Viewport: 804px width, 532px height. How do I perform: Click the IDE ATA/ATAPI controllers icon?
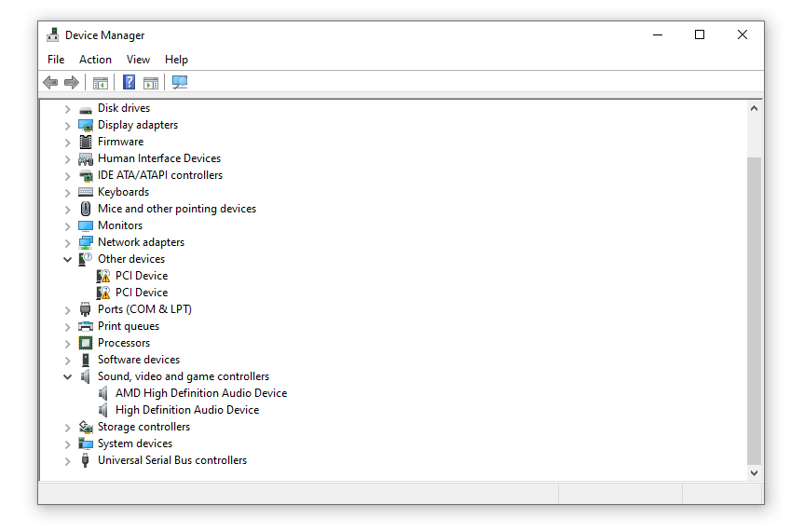[86, 175]
